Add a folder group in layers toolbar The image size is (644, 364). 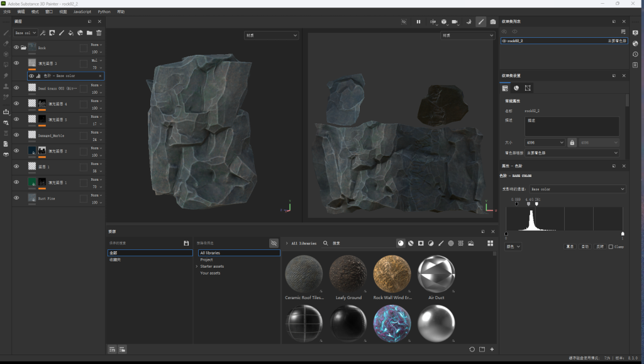(89, 33)
